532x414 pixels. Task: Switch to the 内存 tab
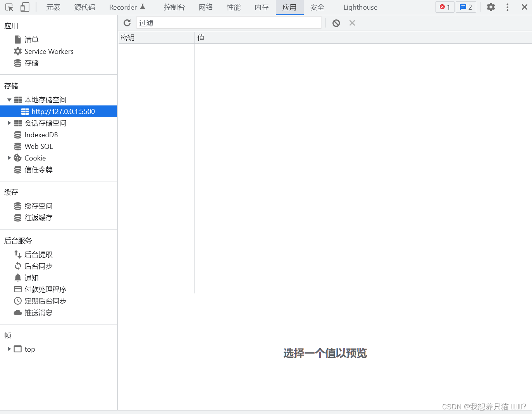tap(262, 7)
